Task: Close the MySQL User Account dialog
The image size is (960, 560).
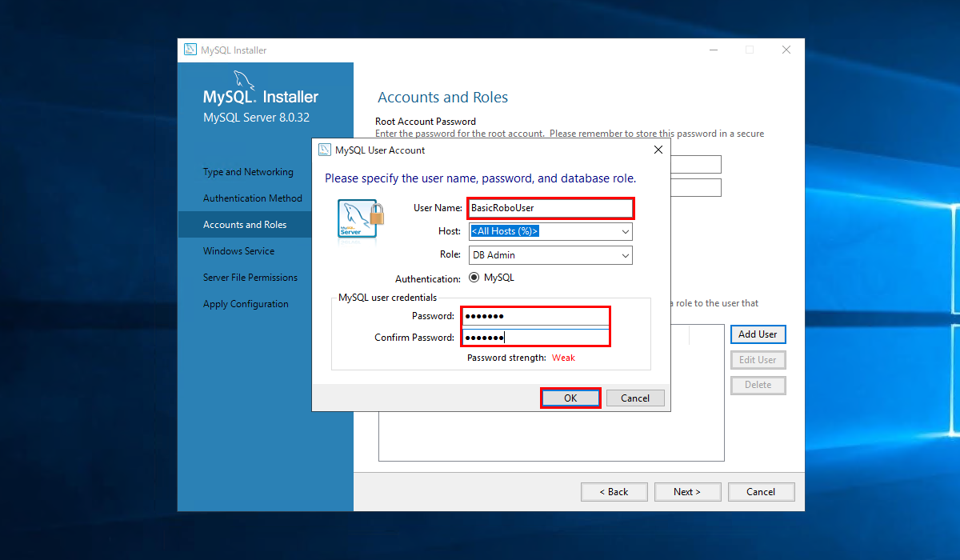Action: click(658, 150)
